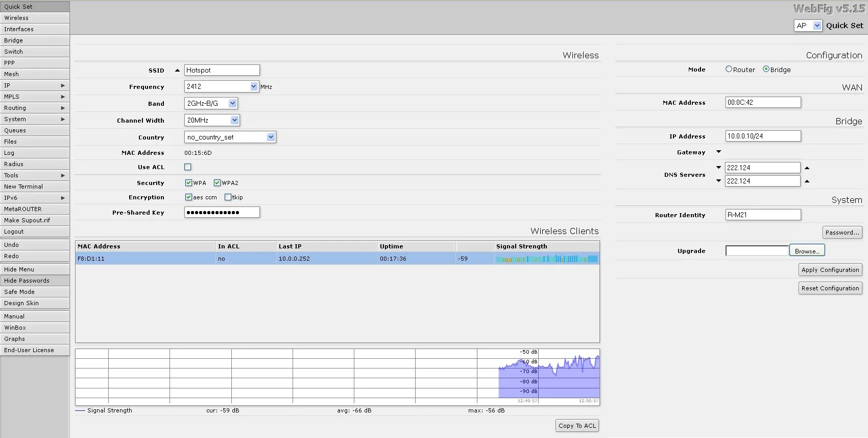Expand the MPLS submenu arrow
The image size is (868, 438).
(x=63, y=97)
